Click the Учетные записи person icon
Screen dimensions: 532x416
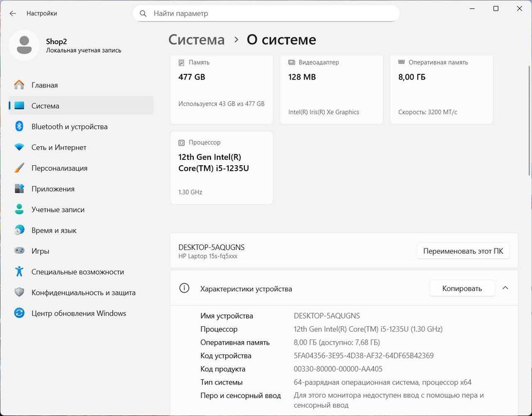(20, 209)
